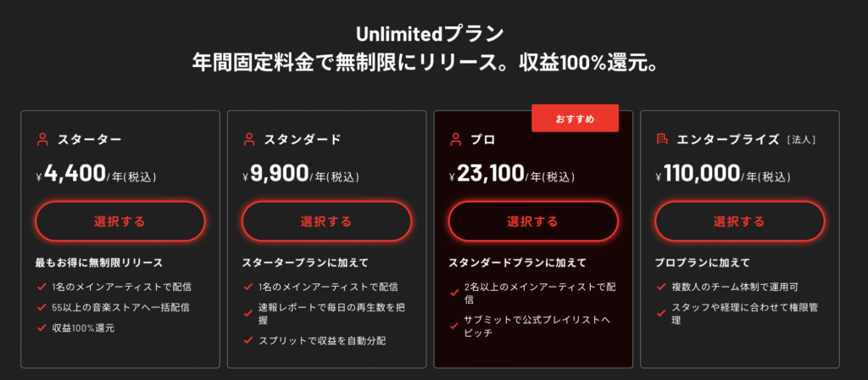
Task: Click the person icon beside プロ
Action: pos(455,140)
